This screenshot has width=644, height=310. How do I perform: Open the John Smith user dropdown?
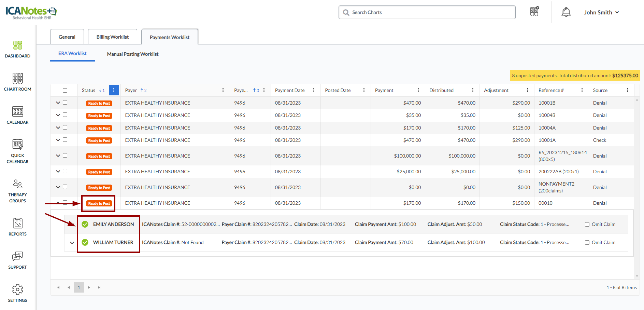[x=601, y=12]
